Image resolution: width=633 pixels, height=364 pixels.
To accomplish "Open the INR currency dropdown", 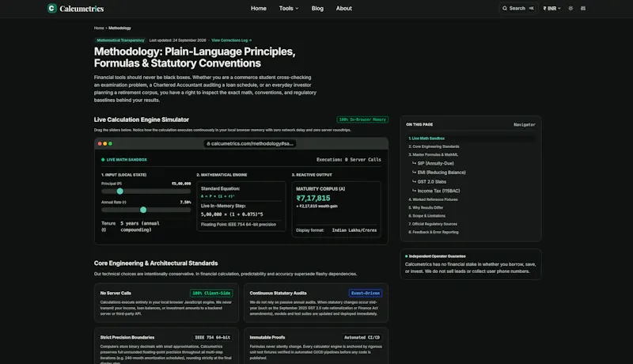I will tap(552, 8).
